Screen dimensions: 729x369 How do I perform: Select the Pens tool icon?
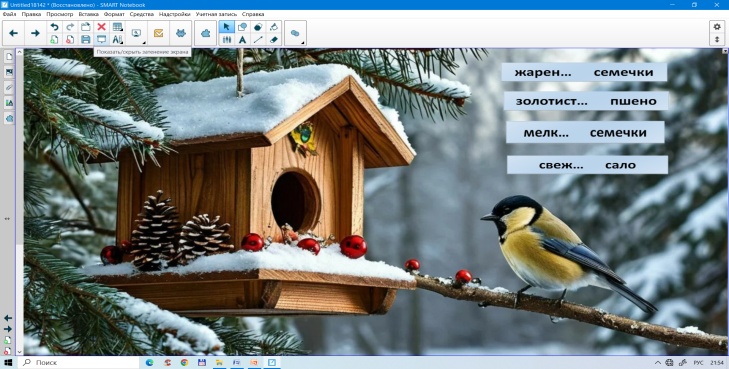tap(227, 40)
